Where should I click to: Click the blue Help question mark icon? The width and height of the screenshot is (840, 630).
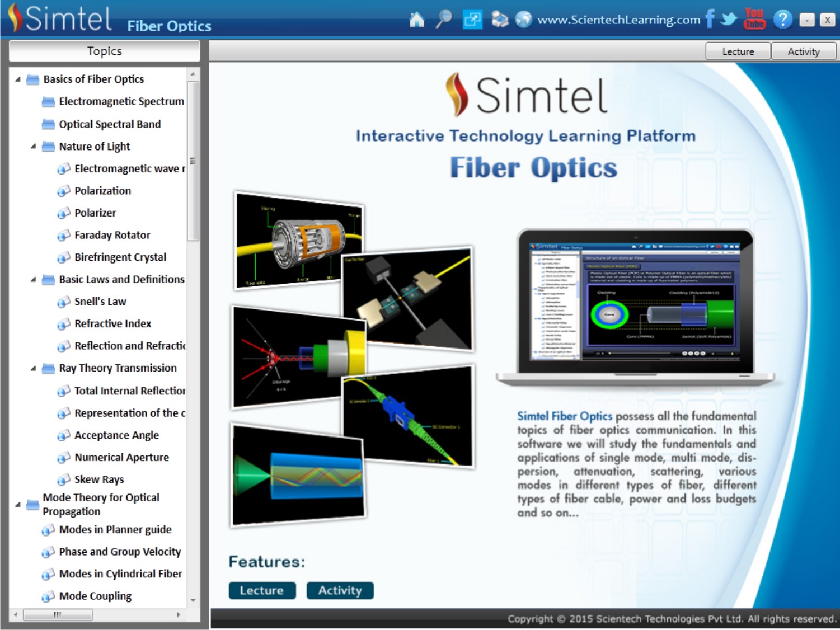point(782,20)
